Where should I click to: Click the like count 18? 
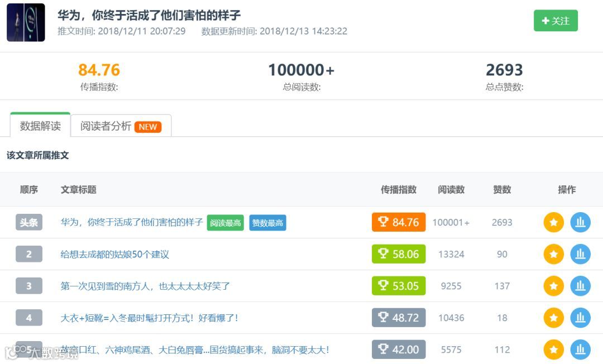pos(502,318)
